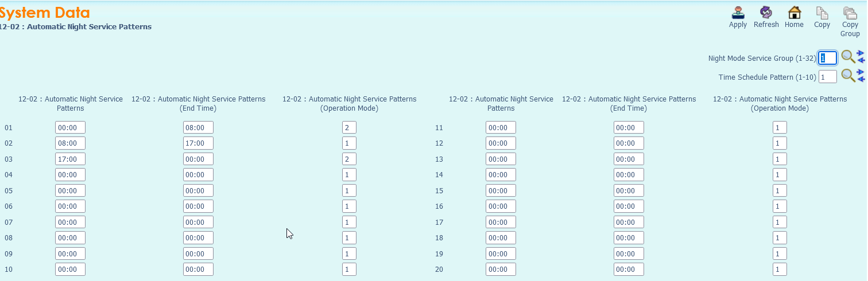Select row 12 start time field
The height and width of the screenshot is (281, 868).
pyautogui.click(x=501, y=143)
